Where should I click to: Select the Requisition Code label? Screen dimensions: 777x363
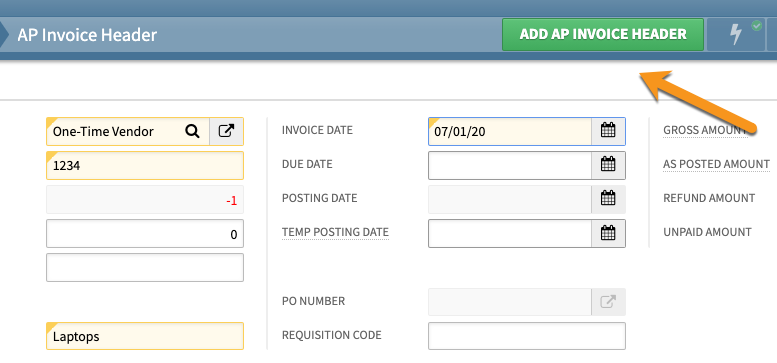click(332, 335)
